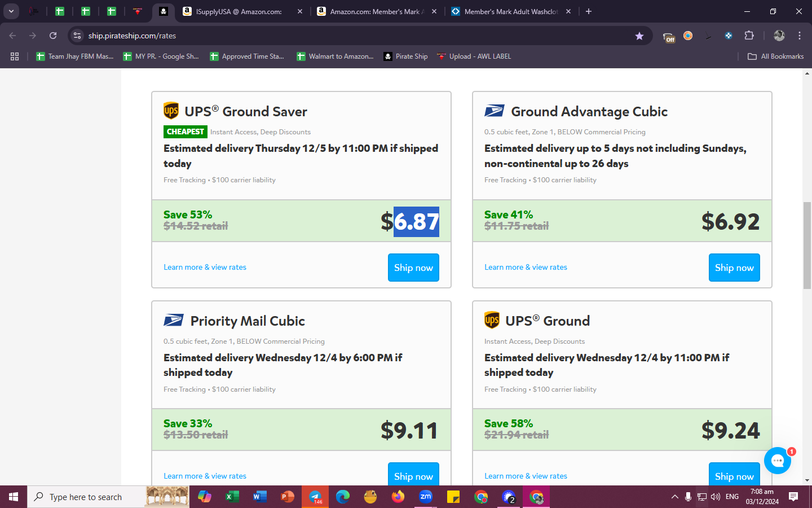The height and width of the screenshot is (508, 812).
Task: Go back to the previous page
Action: 12,36
